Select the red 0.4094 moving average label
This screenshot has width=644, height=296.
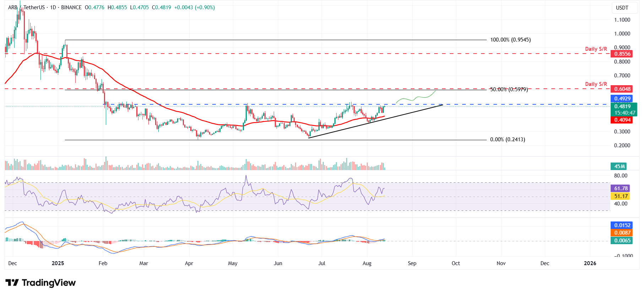pyautogui.click(x=622, y=120)
